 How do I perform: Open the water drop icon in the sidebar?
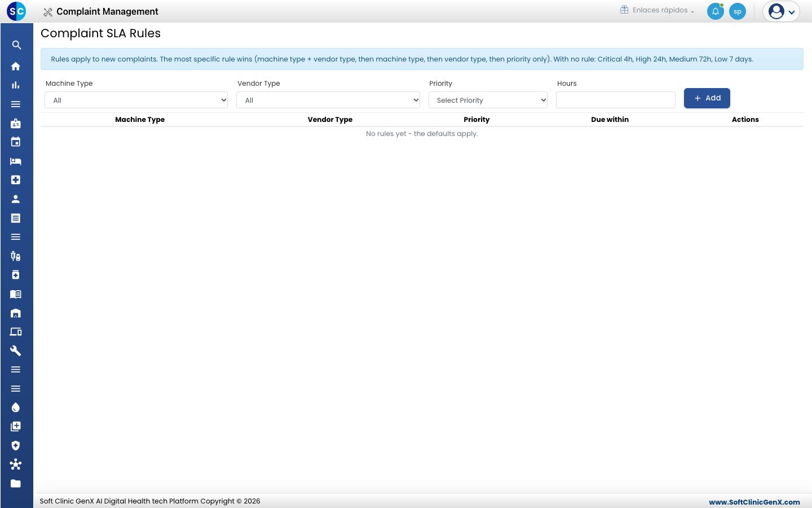[x=16, y=408]
